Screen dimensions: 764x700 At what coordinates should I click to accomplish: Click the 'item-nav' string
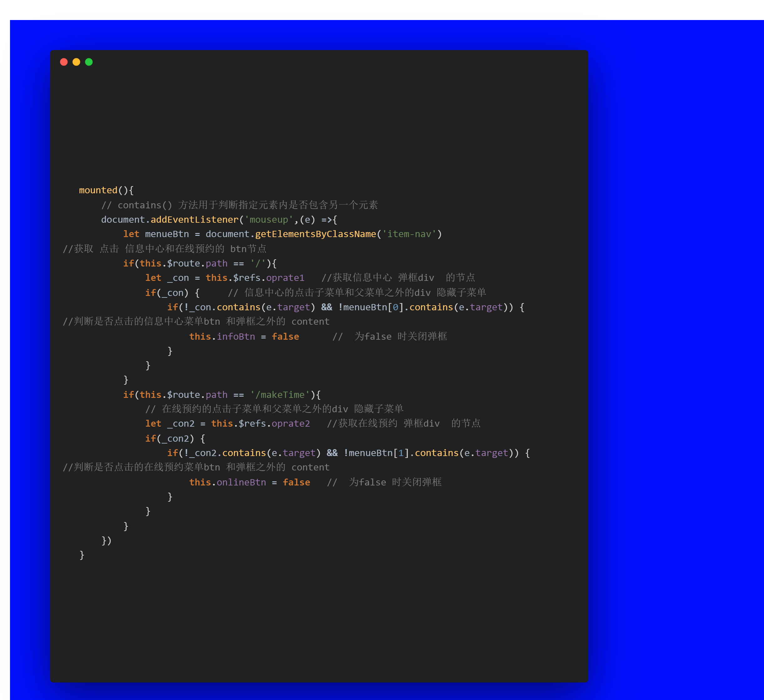(x=409, y=234)
